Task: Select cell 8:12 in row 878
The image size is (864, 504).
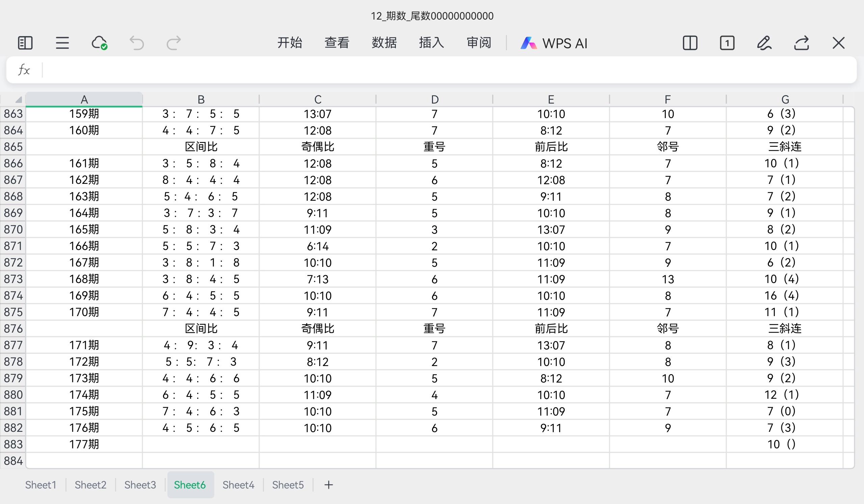Action: click(x=318, y=362)
